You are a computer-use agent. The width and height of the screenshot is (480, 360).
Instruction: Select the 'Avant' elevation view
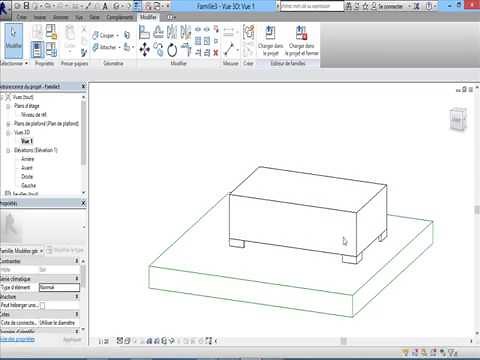tap(27, 168)
